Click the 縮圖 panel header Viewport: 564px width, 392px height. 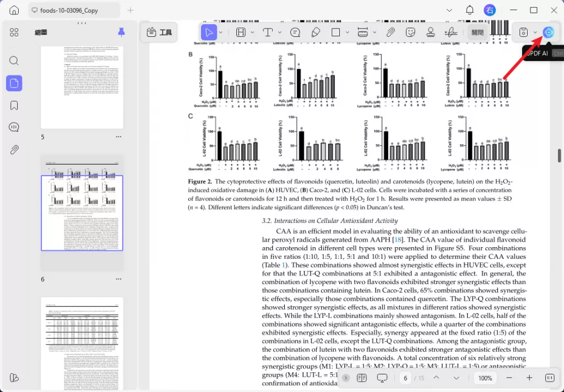point(41,32)
